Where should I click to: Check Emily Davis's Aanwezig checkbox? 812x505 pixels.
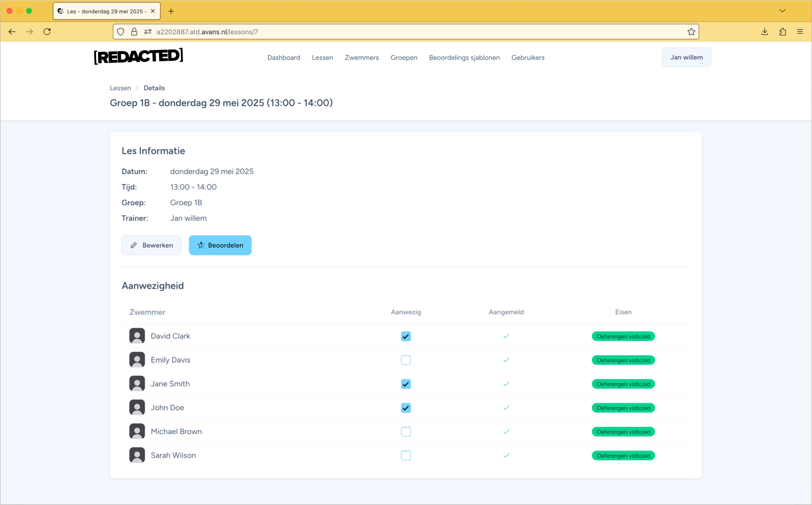point(406,360)
